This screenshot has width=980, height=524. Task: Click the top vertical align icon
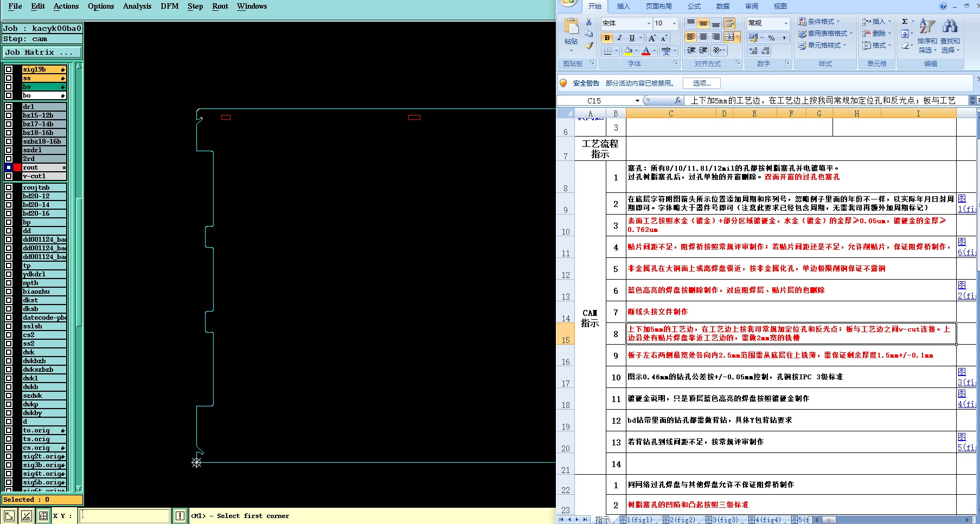[x=691, y=23]
